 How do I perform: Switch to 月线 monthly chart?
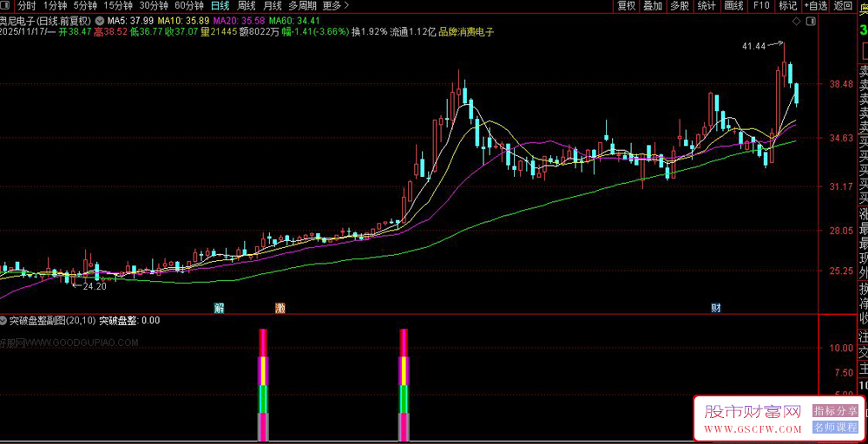272,6
